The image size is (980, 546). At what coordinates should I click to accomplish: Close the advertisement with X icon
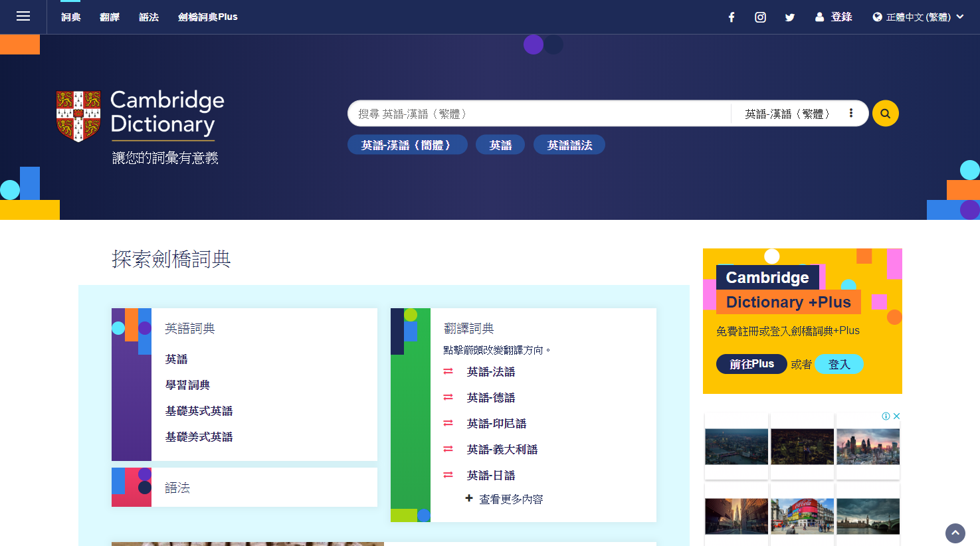click(896, 416)
